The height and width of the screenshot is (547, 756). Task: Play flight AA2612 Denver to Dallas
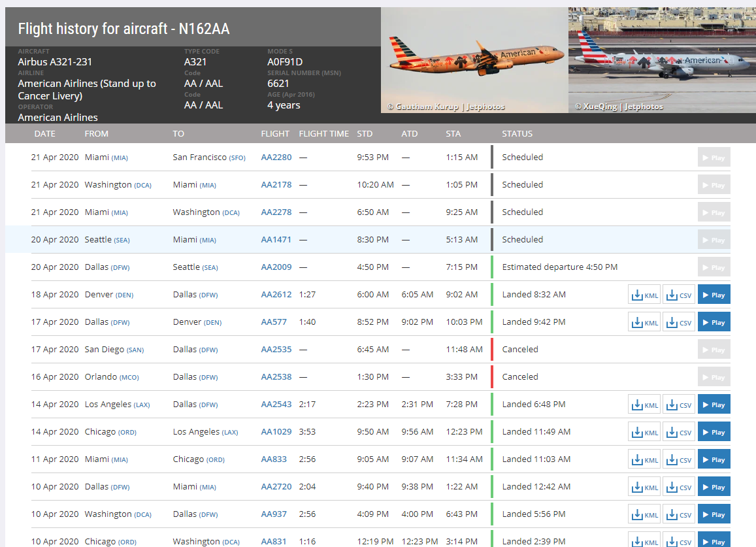(x=714, y=295)
